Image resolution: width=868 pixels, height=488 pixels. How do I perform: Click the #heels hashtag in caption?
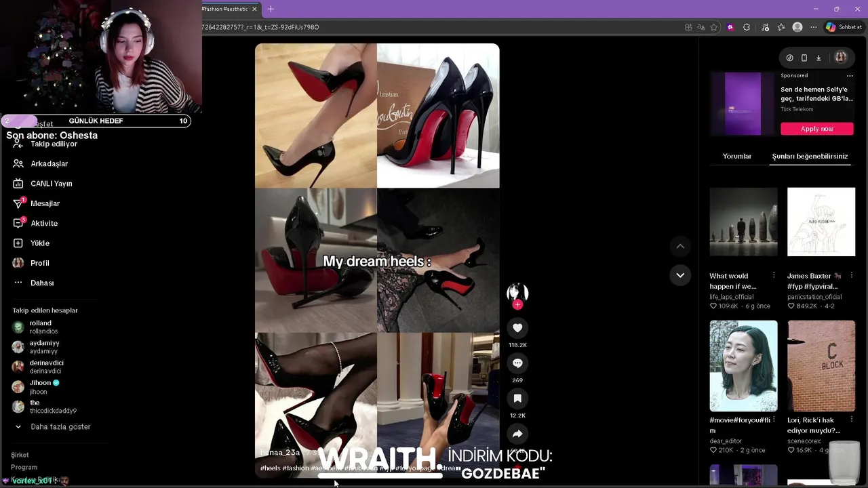tap(270, 468)
